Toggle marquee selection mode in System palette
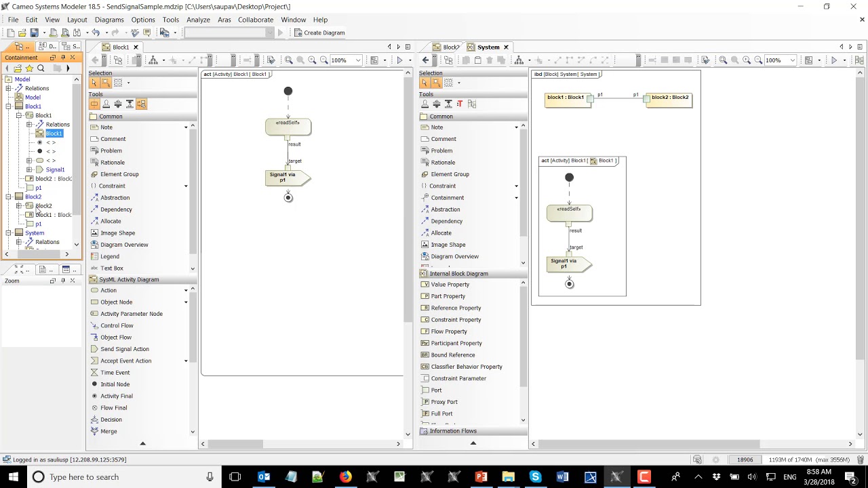 [437, 83]
